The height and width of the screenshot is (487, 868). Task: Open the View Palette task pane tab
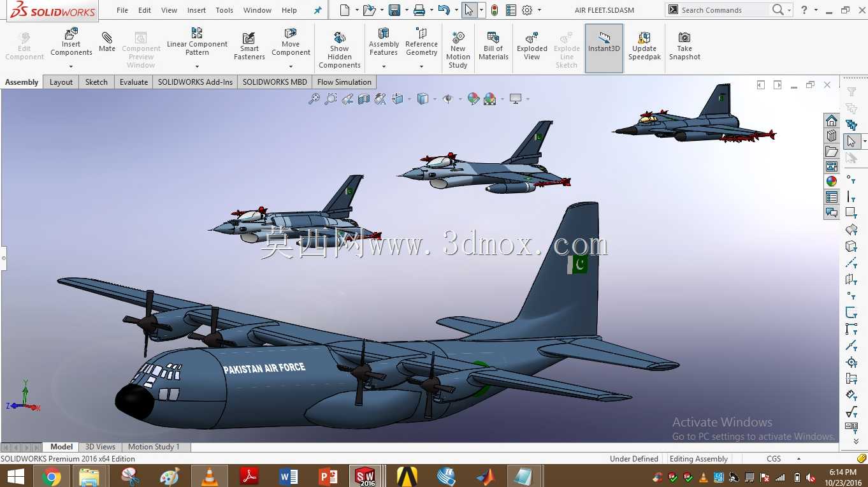pos(832,166)
